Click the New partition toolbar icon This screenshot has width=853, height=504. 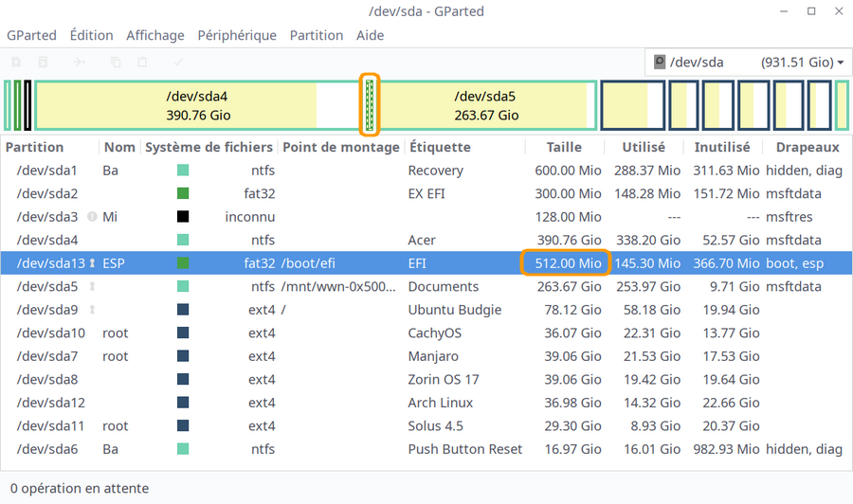point(16,63)
